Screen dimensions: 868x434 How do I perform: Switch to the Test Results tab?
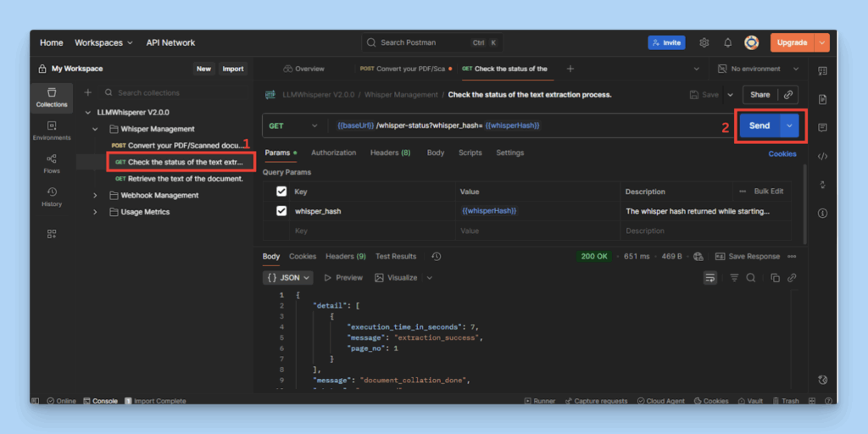point(396,256)
